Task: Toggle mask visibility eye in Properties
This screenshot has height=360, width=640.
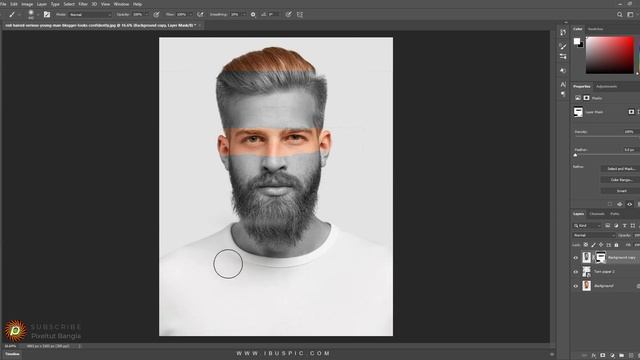Action: click(629, 204)
